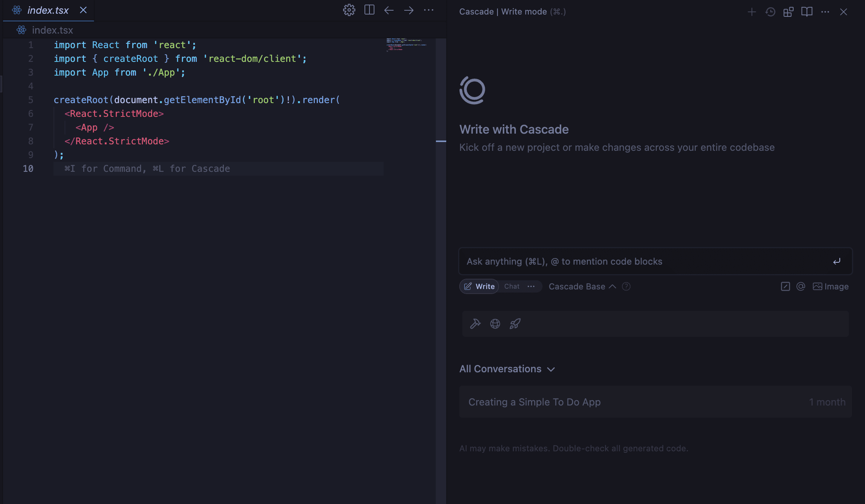Click the editor settings gear icon

point(349,10)
